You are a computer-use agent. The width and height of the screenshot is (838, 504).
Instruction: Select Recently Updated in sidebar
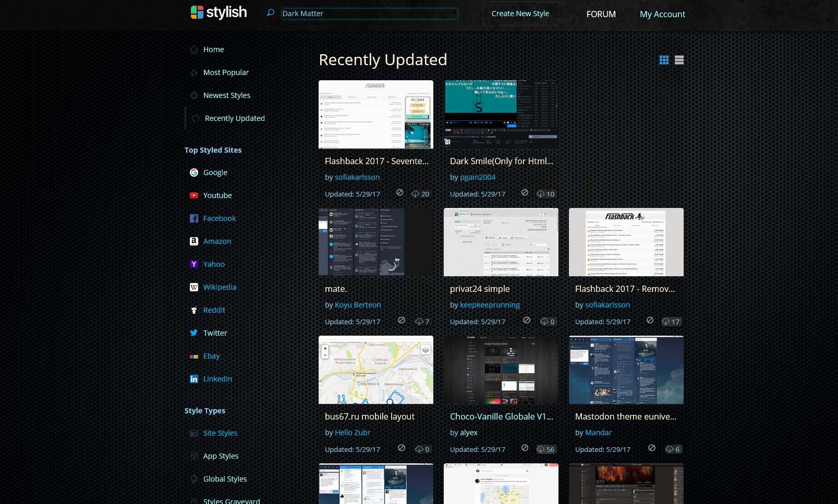coord(235,118)
